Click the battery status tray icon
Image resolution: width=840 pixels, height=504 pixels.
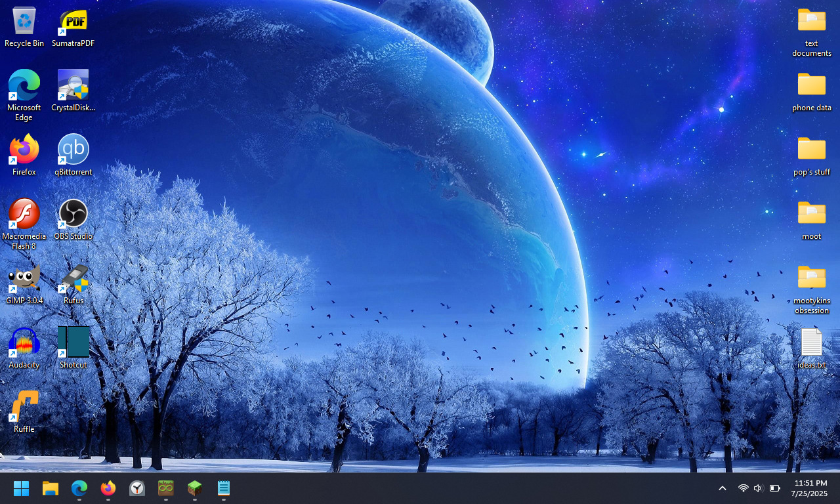click(x=774, y=488)
